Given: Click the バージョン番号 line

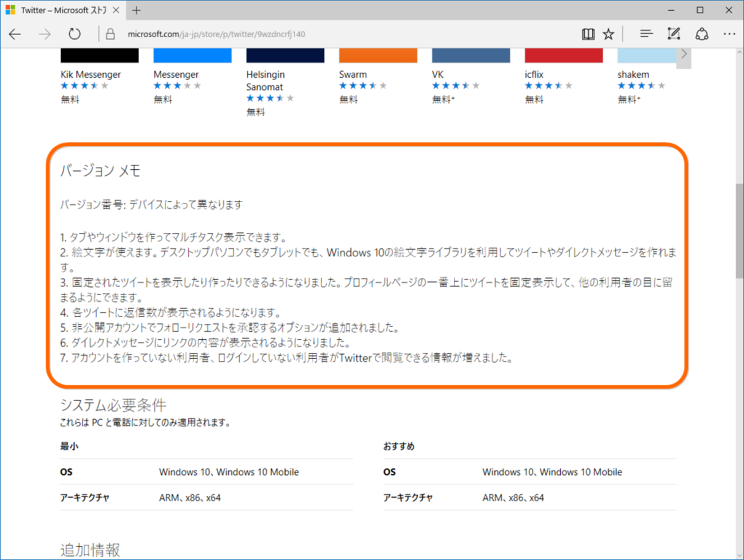Looking at the screenshot, I should [x=151, y=205].
